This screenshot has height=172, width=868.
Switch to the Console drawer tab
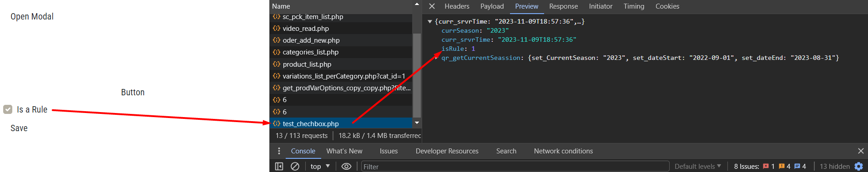coord(303,151)
